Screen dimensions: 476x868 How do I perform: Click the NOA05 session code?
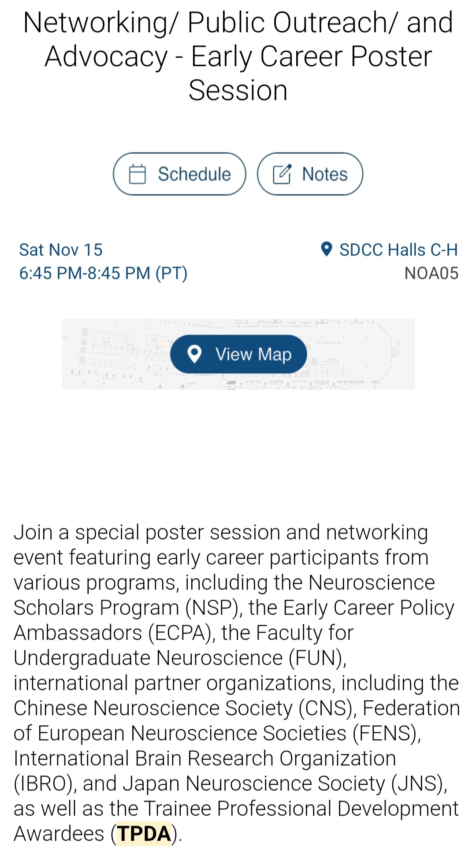click(x=431, y=273)
